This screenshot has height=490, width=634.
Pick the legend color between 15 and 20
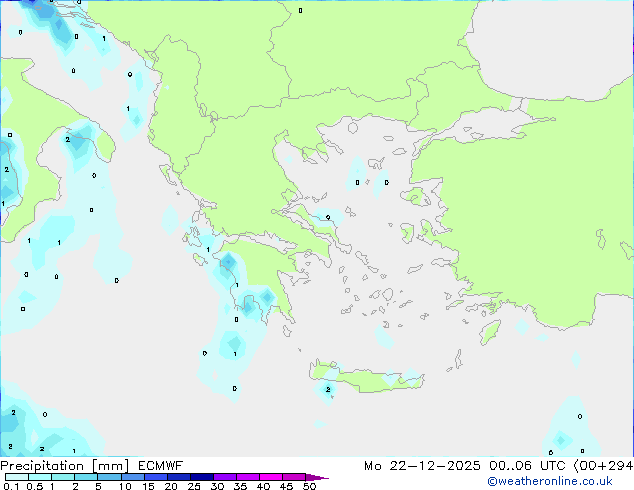tap(155, 477)
